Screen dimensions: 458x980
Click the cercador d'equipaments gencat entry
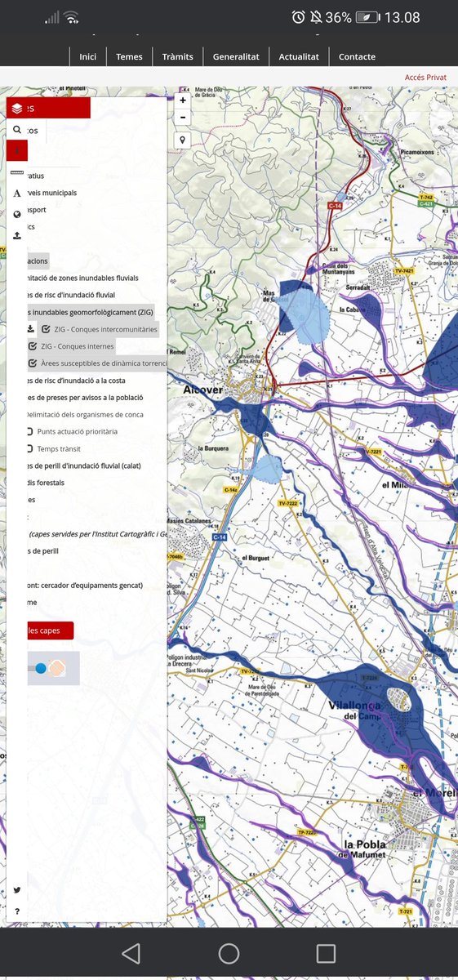pos(84,585)
